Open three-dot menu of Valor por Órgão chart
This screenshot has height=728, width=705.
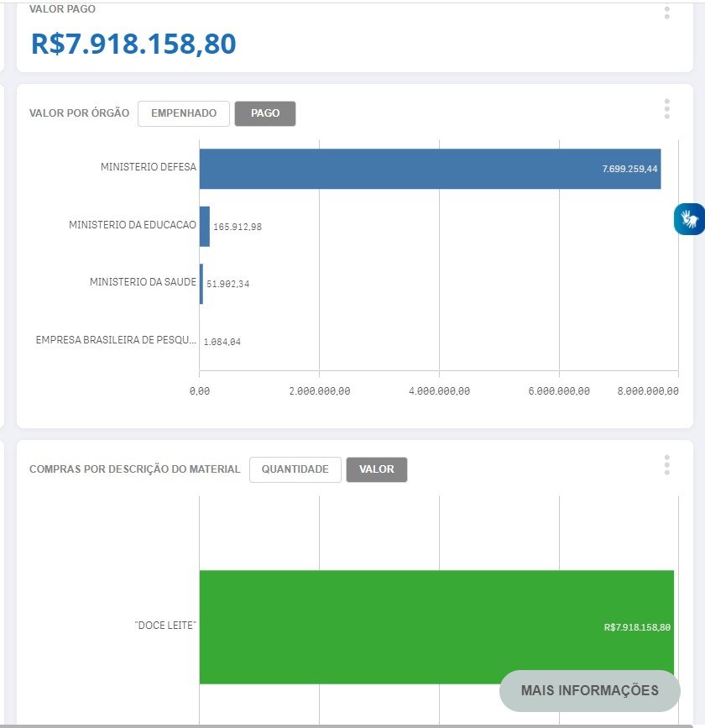click(x=667, y=109)
